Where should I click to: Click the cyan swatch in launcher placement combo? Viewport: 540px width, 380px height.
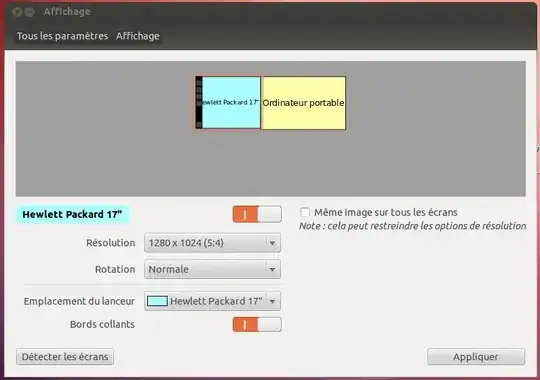(x=157, y=301)
